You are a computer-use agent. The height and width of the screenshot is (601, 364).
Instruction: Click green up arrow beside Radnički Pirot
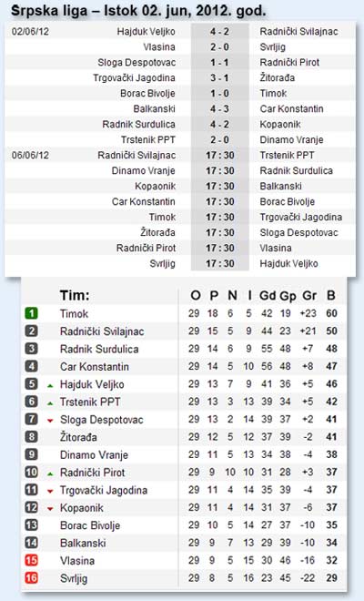coord(50,474)
